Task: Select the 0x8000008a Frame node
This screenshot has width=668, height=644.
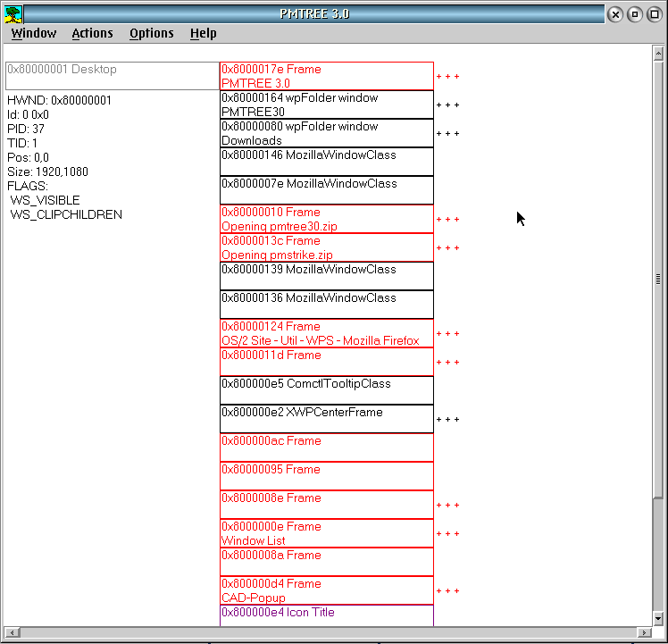Action: click(327, 561)
